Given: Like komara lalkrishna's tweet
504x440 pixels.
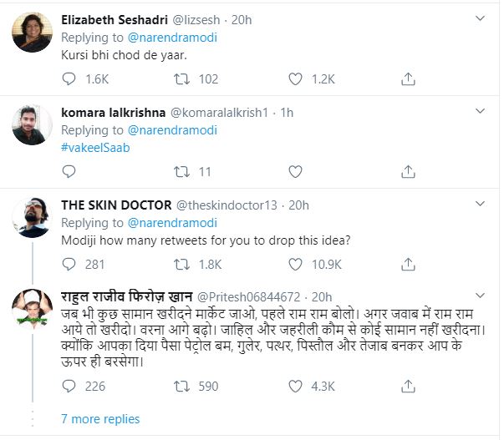Looking at the screenshot, I should pos(294,173).
